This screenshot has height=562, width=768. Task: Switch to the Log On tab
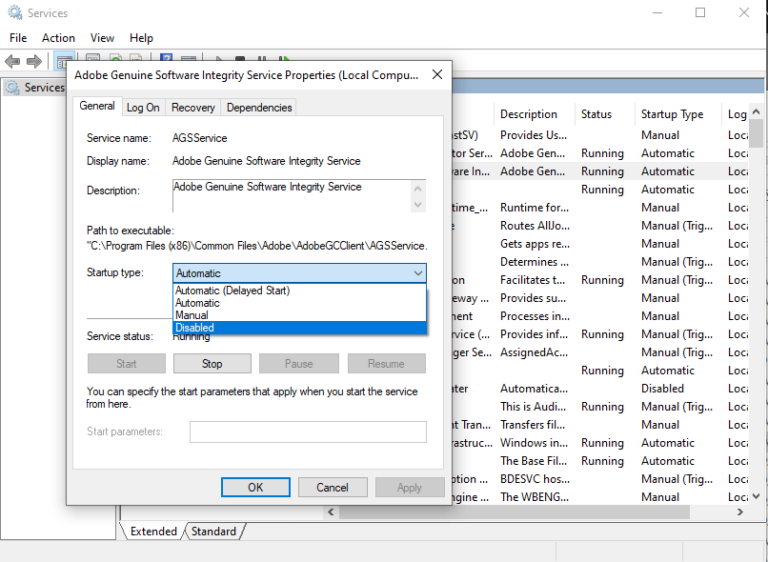pyautogui.click(x=143, y=107)
